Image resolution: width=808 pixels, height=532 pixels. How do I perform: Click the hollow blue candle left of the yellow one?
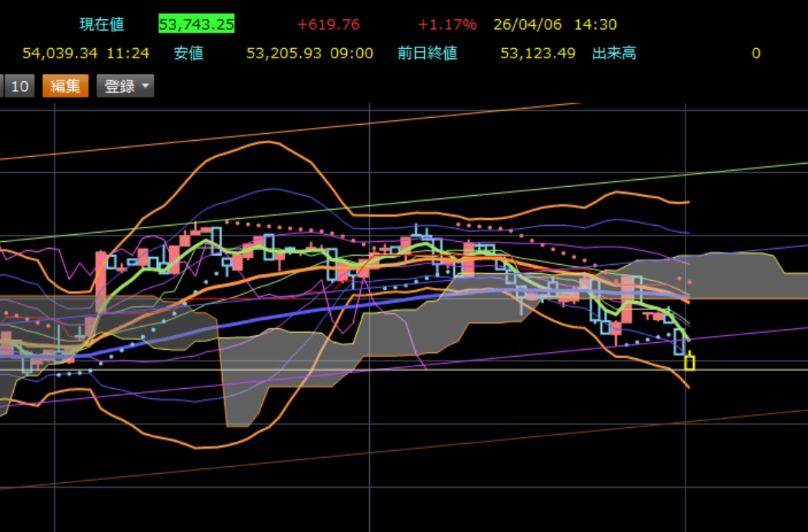679,341
